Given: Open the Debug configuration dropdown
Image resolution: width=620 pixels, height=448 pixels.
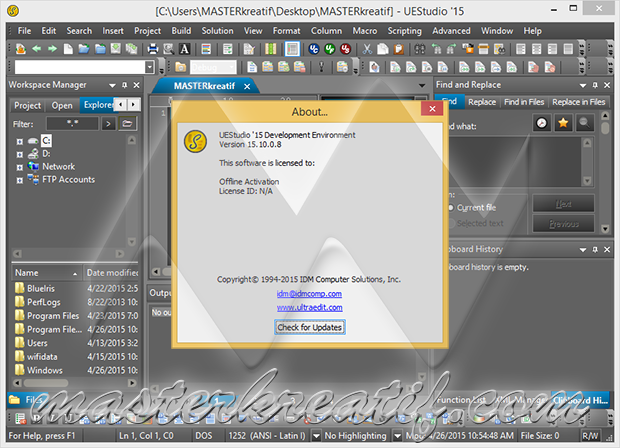Looking at the screenshot, I should (x=232, y=67).
